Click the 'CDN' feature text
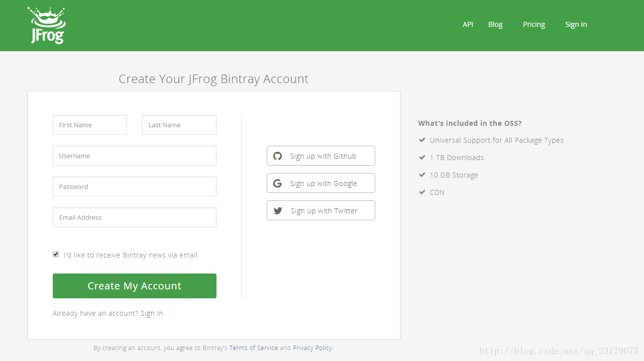Viewport: 644px width, 361px height. click(x=437, y=192)
